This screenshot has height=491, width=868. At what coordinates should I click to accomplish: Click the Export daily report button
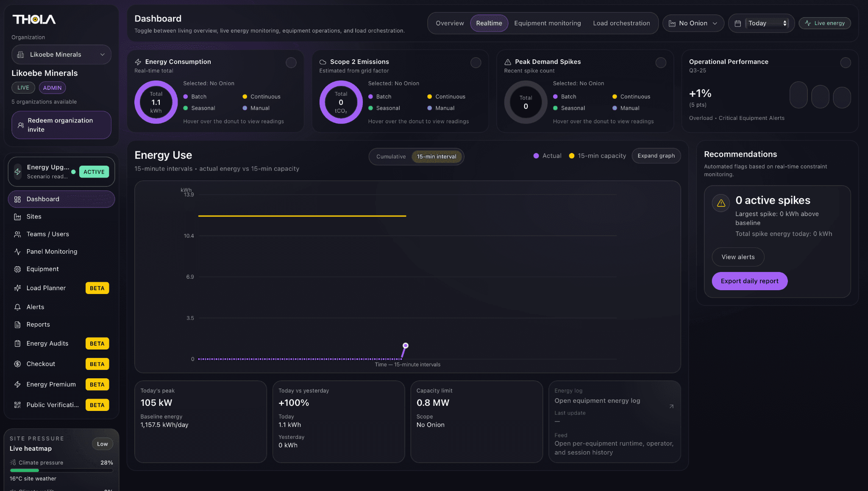point(749,281)
